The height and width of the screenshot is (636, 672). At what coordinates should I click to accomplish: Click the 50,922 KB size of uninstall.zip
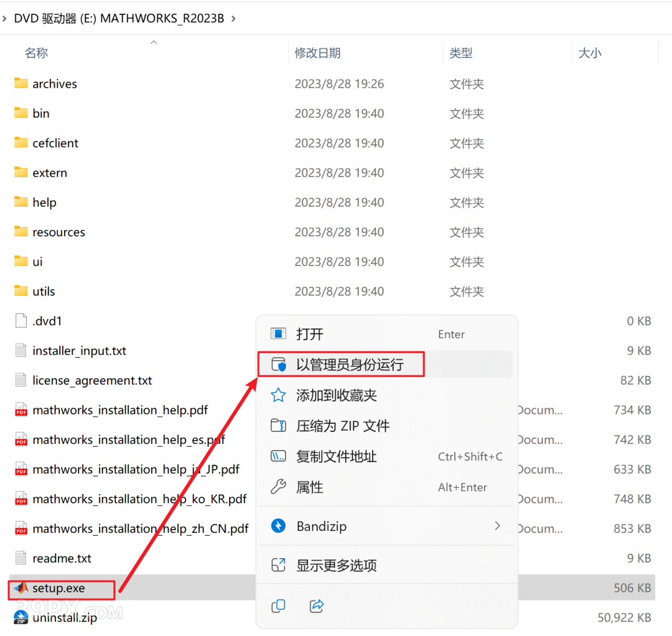[x=625, y=617]
